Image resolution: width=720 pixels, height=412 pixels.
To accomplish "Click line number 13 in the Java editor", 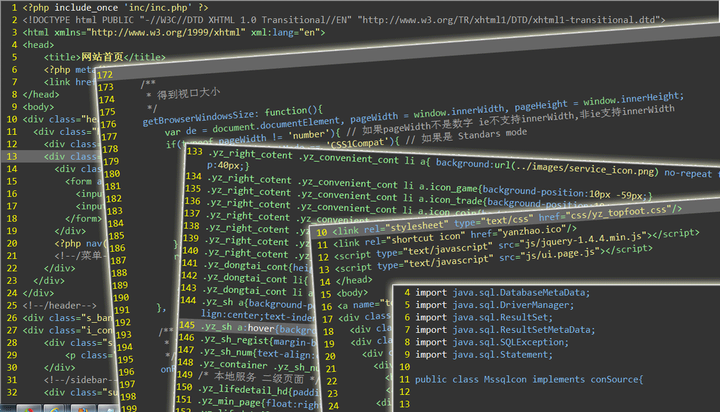I will [x=405, y=404].
